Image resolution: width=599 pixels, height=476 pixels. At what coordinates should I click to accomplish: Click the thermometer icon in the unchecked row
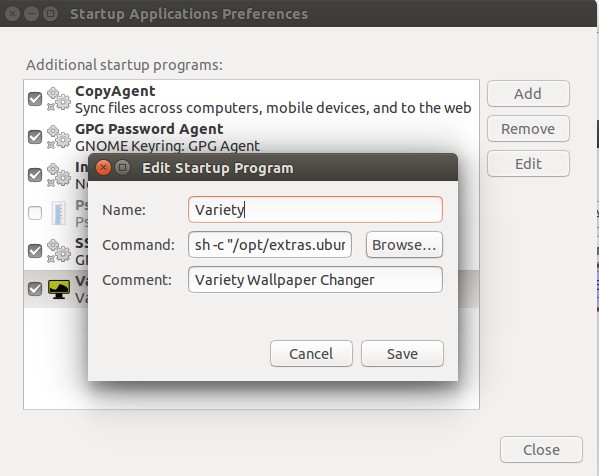pos(58,213)
